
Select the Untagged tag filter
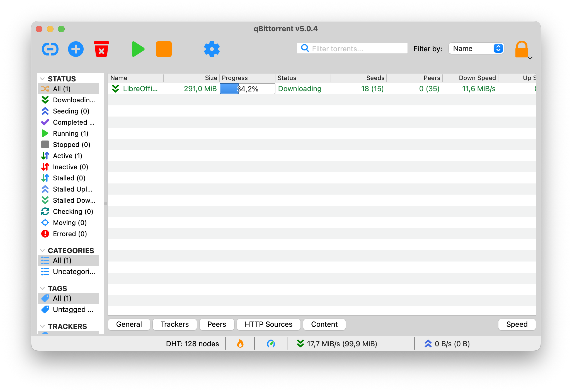point(68,309)
